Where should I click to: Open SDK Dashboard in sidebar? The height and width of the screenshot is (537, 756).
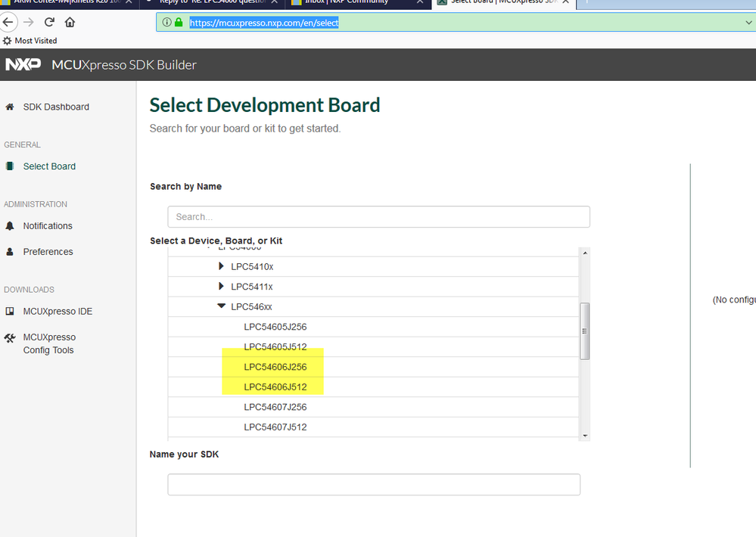point(56,107)
